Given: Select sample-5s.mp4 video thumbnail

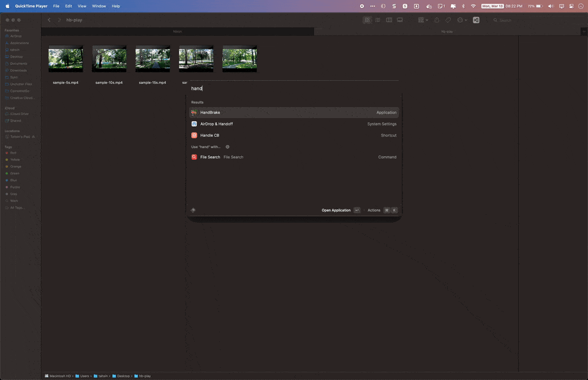Looking at the screenshot, I should (66, 59).
